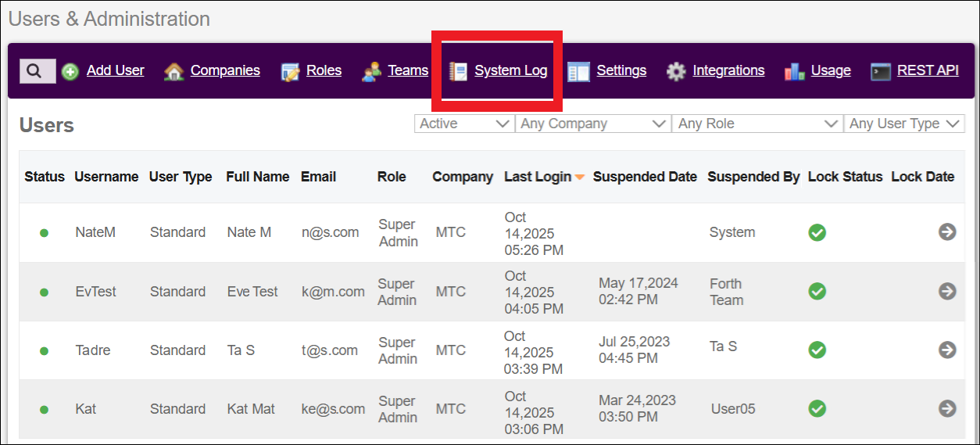This screenshot has width=980, height=445.
Task: Open the Settings link
Action: point(621,70)
